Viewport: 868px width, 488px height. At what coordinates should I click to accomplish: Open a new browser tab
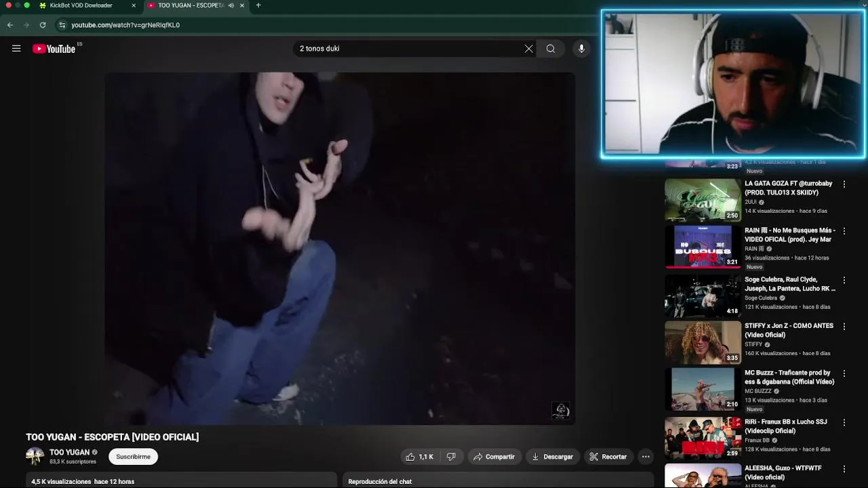coord(258,5)
